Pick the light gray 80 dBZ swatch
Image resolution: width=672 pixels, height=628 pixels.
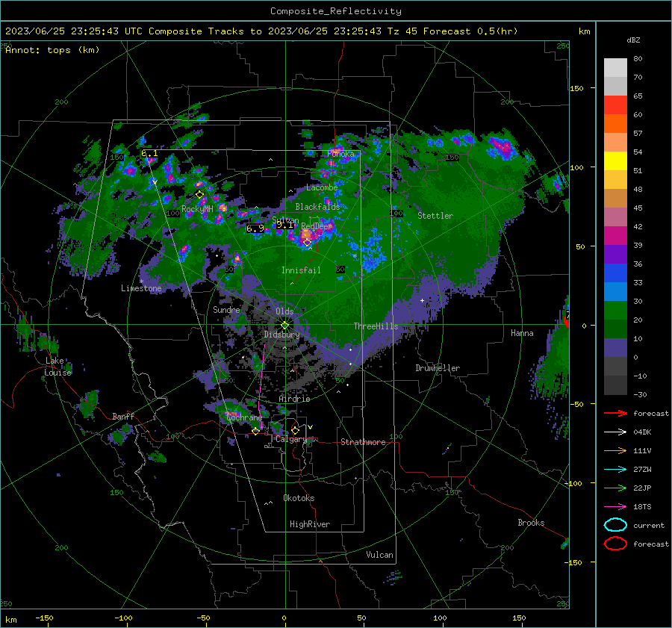[615, 67]
